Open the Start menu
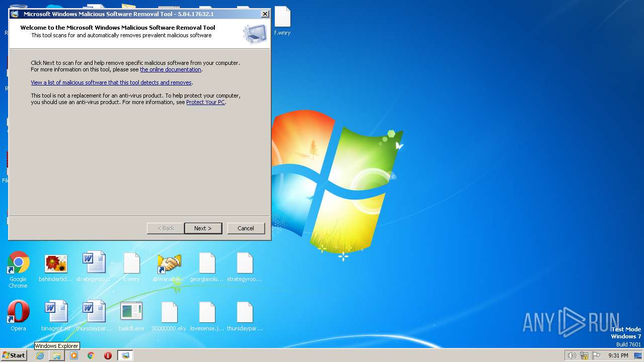The width and height of the screenshot is (644, 362). (14, 355)
